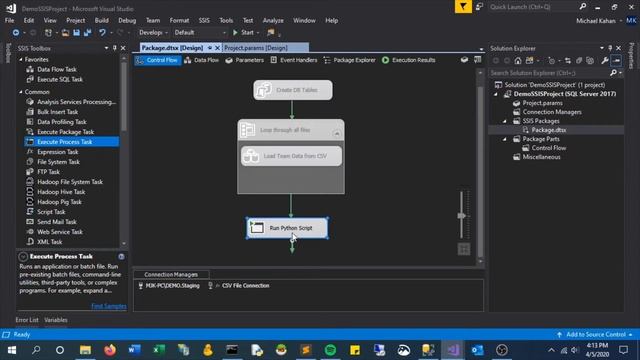Viewport: 640px width, 360px height.
Task: Select Send Mail Task item
Action: 57,222
